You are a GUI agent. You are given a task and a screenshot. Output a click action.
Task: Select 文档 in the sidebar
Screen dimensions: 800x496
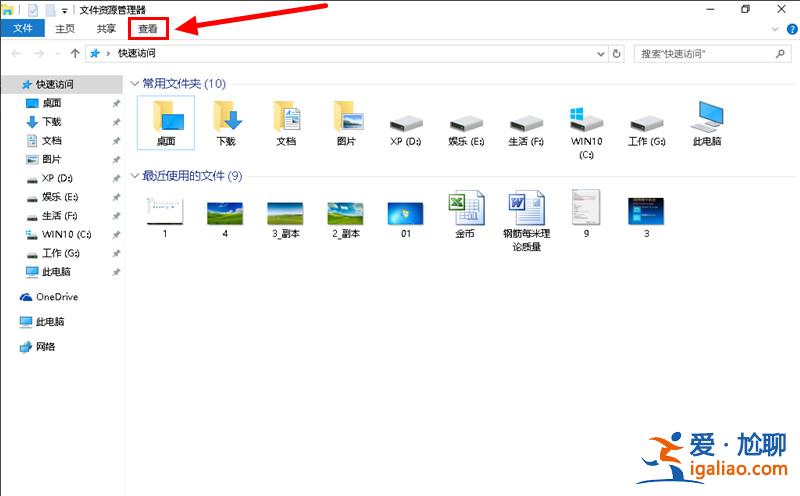[52, 140]
